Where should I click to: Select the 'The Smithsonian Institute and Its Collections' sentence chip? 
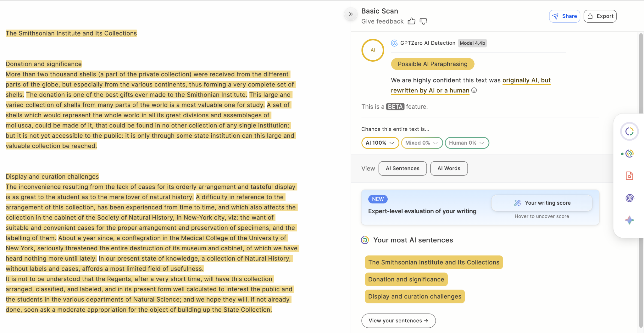point(434,263)
